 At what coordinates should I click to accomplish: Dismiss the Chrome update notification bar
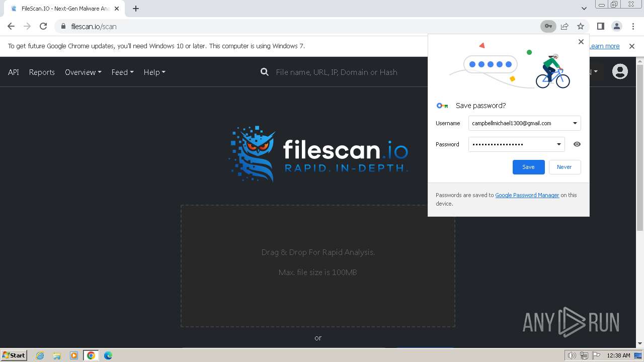coord(632,46)
